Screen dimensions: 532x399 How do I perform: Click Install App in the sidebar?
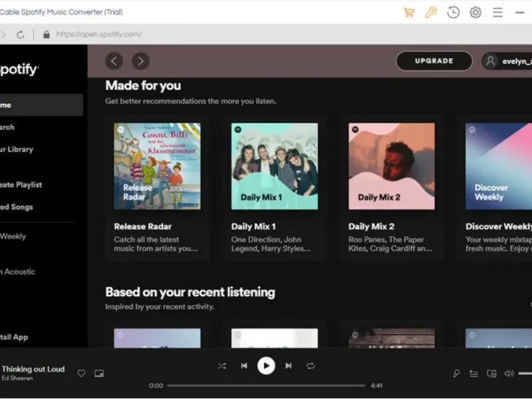[14, 337]
